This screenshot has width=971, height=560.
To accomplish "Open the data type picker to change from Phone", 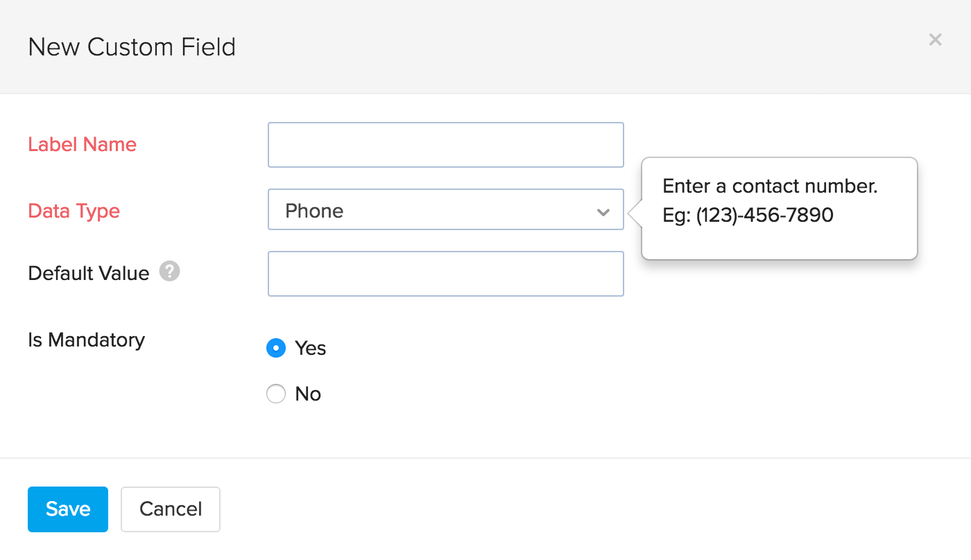I will [x=445, y=209].
